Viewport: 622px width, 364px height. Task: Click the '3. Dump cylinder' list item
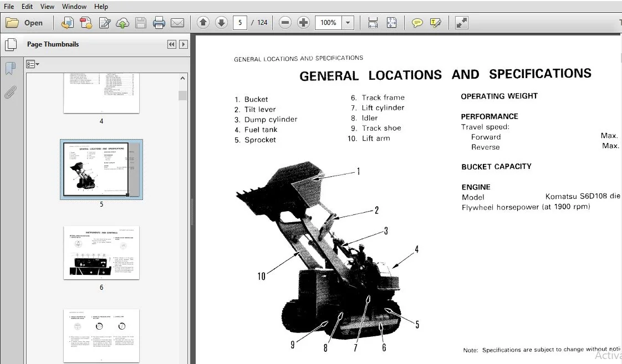pos(266,119)
